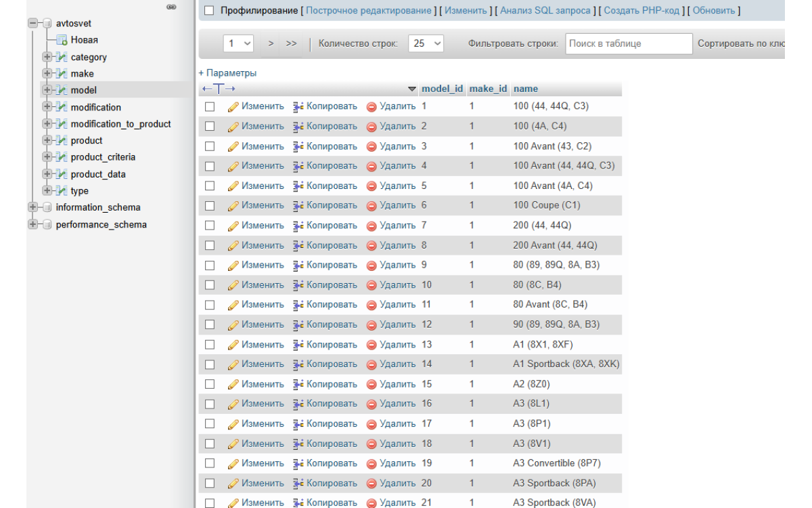Click the link chain icon atop sidebar

(172, 7)
